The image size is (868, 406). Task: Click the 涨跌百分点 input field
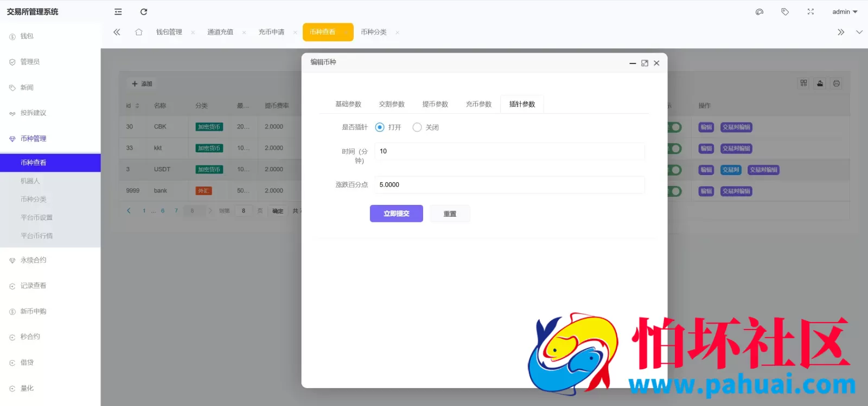tap(509, 185)
